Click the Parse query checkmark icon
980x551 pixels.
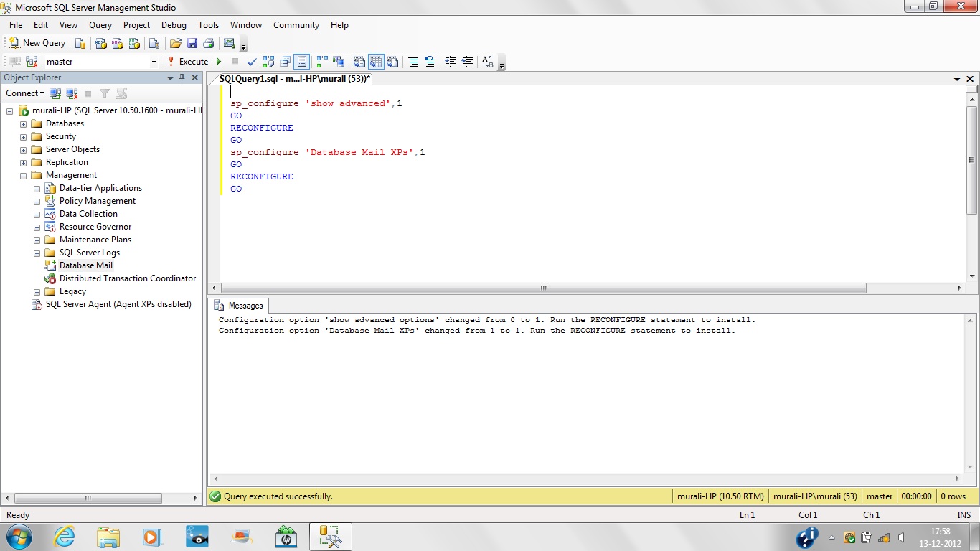point(252,62)
